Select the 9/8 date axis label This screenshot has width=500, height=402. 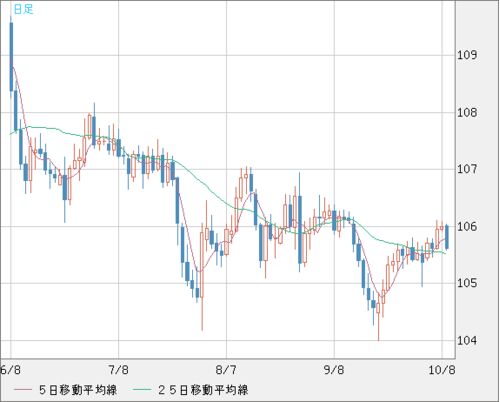(x=334, y=370)
